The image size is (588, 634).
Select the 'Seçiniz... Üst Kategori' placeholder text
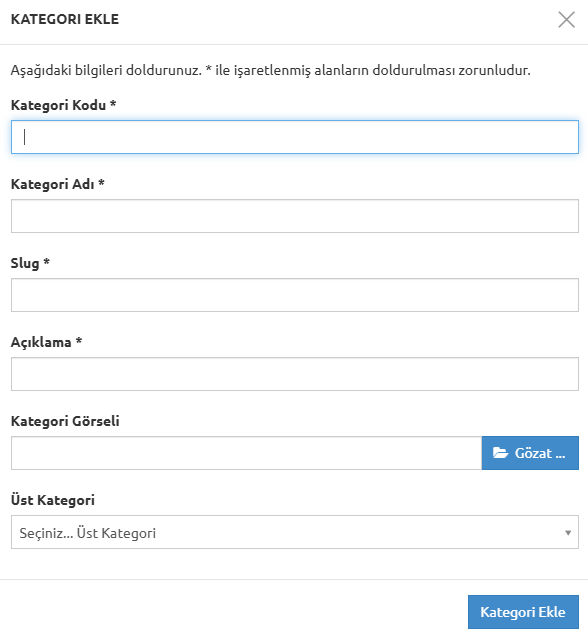(x=88, y=533)
